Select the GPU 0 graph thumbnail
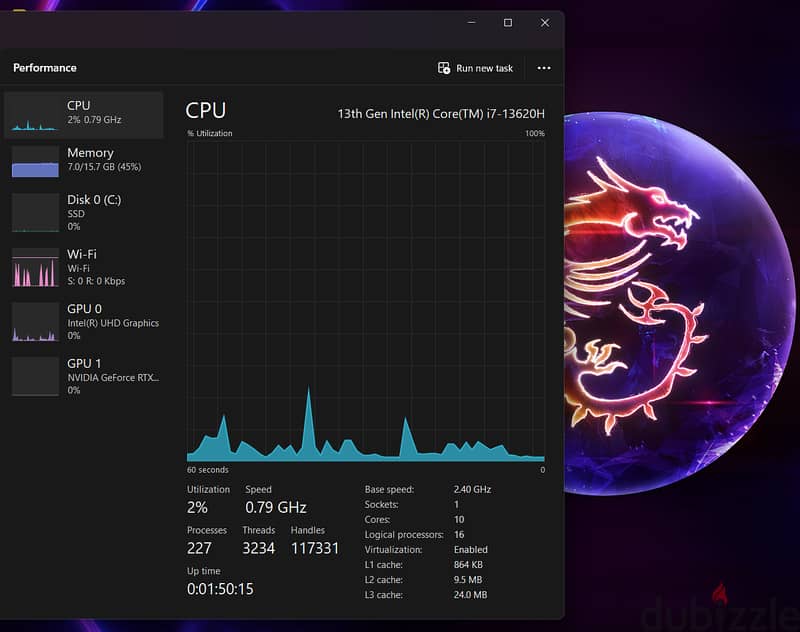Viewport: 800px width, 632px height. [35, 322]
